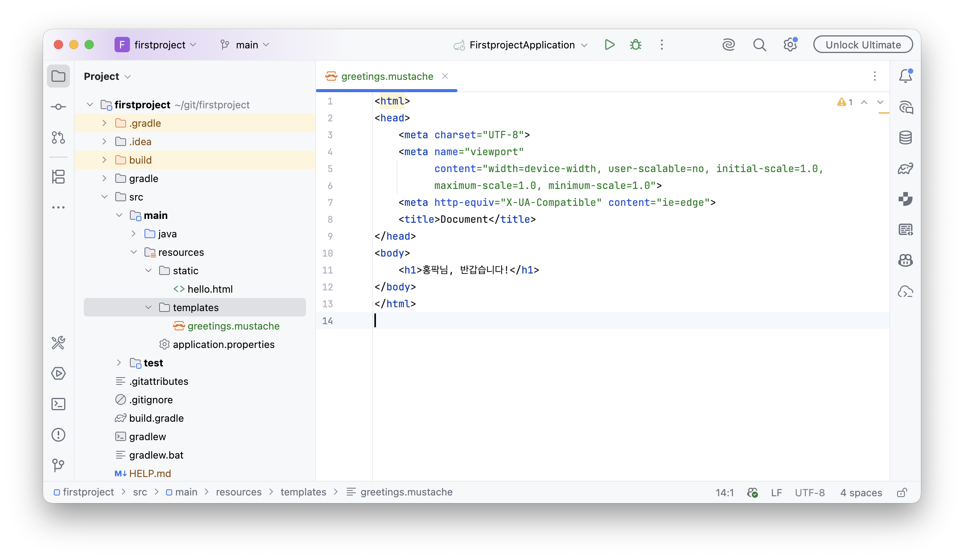
Task: Expand the build folder
Action: click(x=104, y=160)
